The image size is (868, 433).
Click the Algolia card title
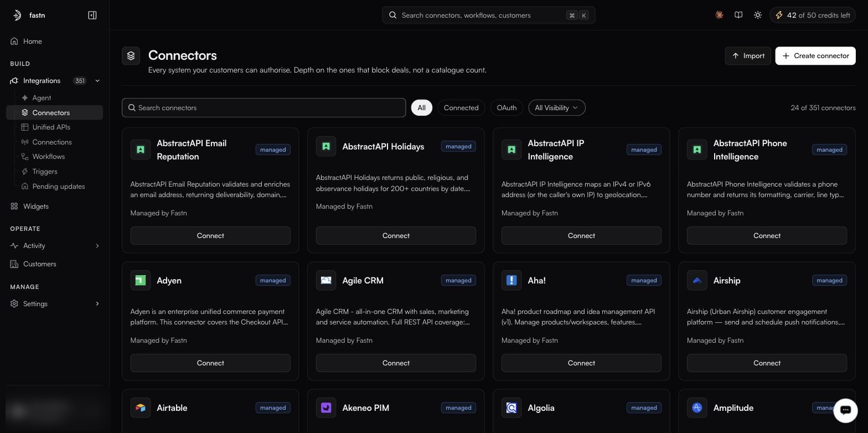point(541,408)
